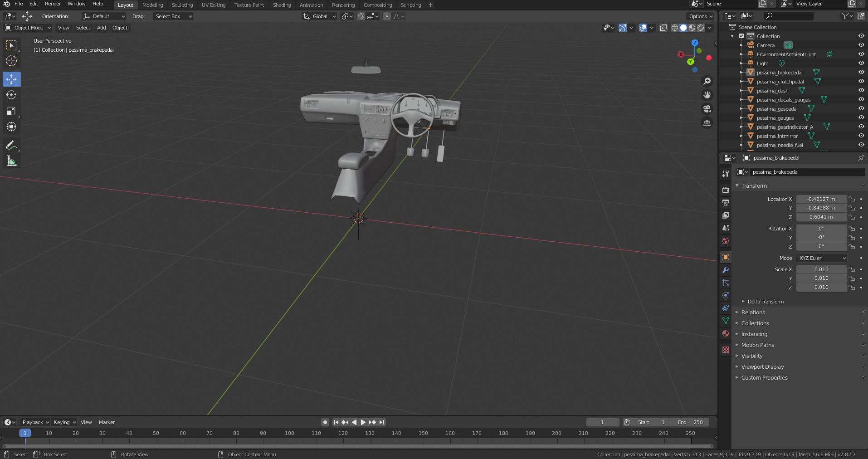Open the Orientation Default dropdown
Screen dimensions: 868x459
104,16
